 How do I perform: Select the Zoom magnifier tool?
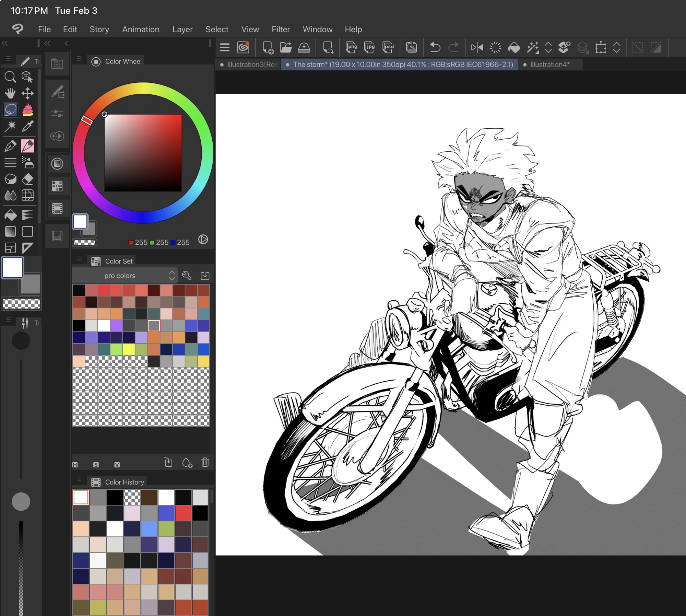tap(10, 77)
